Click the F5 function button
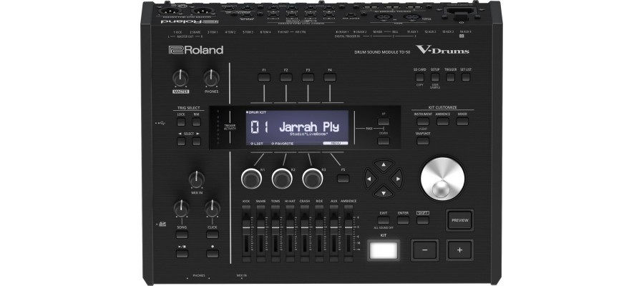The width and height of the screenshot is (644, 286). (x=343, y=179)
